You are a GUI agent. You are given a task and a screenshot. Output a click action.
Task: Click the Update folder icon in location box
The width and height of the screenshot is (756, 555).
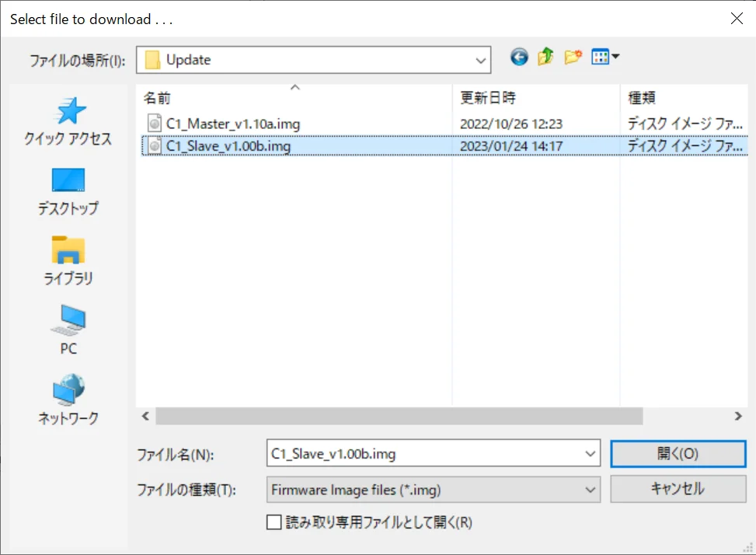pyautogui.click(x=152, y=61)
